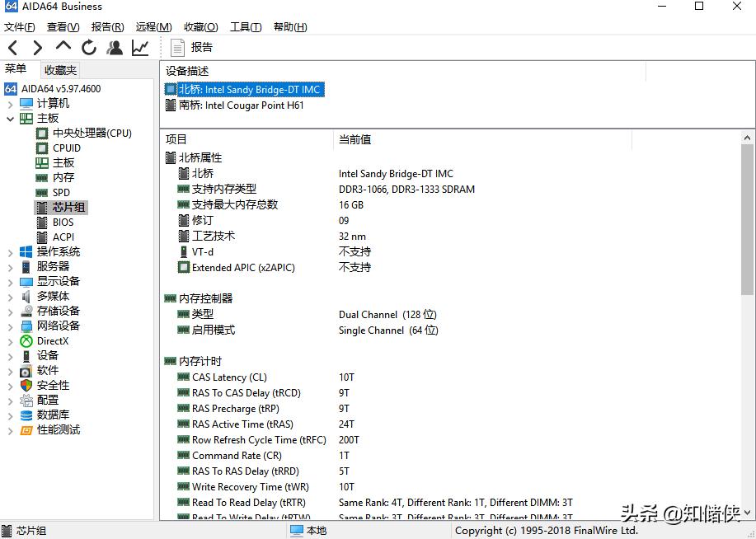Viewport: 756px width, 539px height.
Task: Click the back navigation arrow
Action: coord(12,47)
